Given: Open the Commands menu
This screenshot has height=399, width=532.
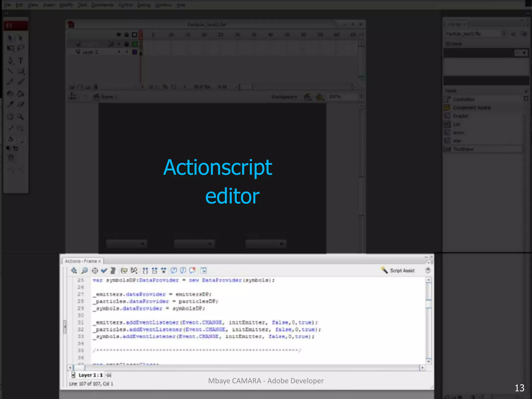Looking at the screenshot, I should [102, 5].
